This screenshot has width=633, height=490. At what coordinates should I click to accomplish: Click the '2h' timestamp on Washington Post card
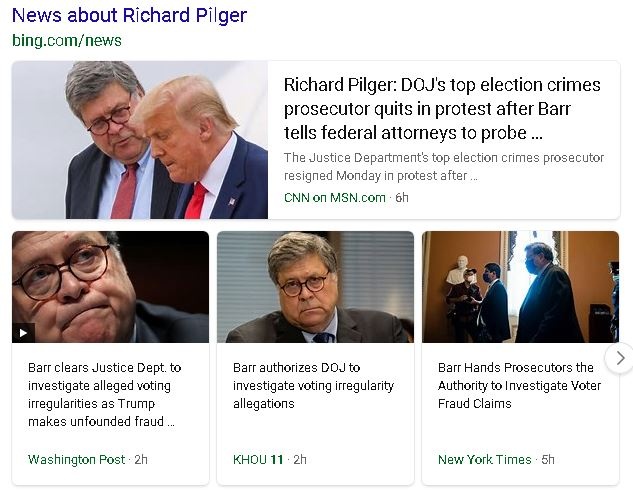pyautogui.click(x=141, y=459)
